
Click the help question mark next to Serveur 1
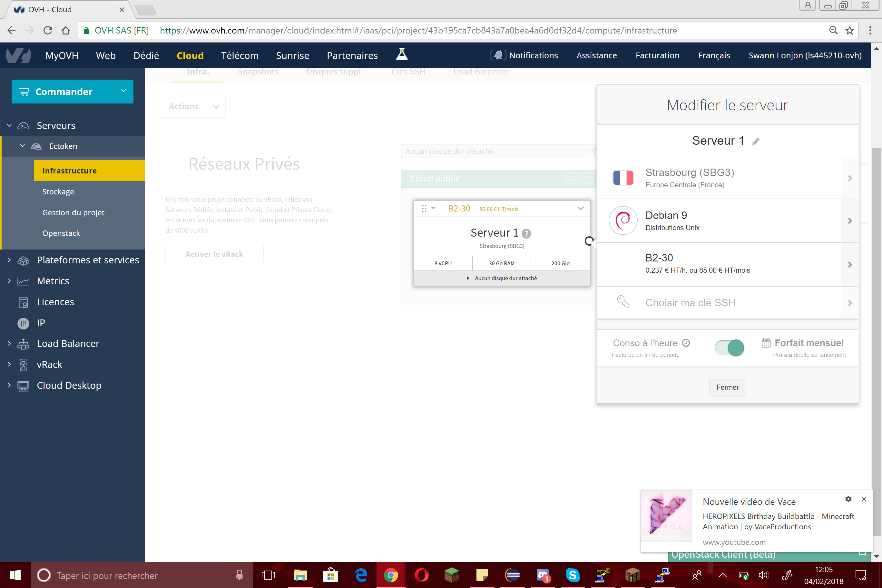click(526, 234)
